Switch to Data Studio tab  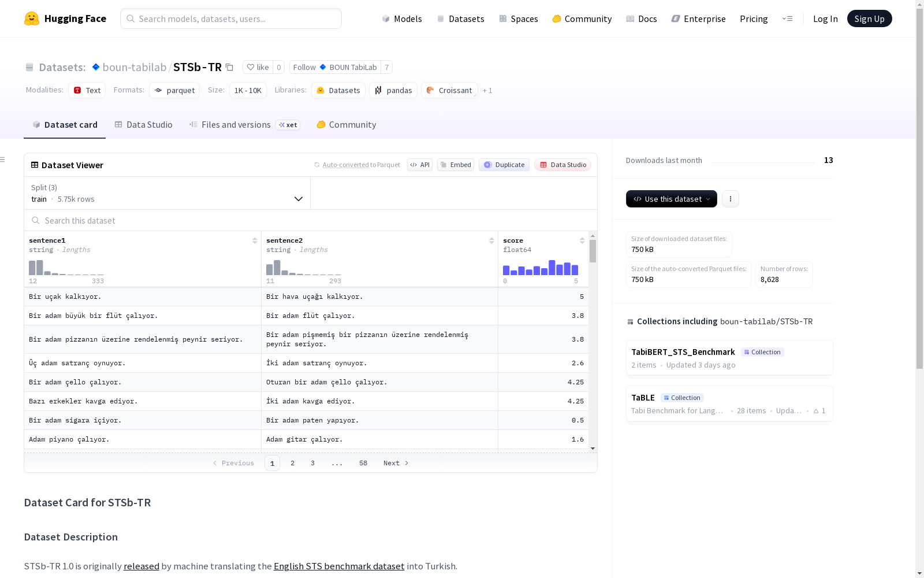[x=143, y=125]
